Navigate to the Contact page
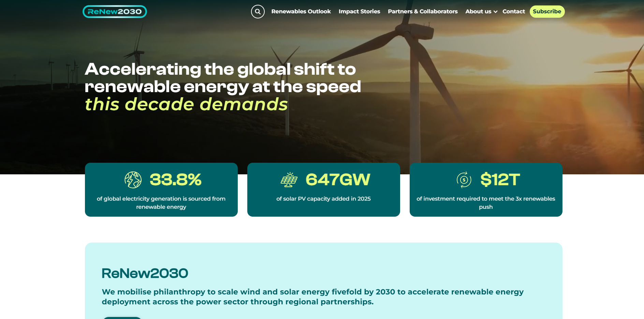Screen dimensions: 644x319 pyautogui.click(x=514, y=12)
